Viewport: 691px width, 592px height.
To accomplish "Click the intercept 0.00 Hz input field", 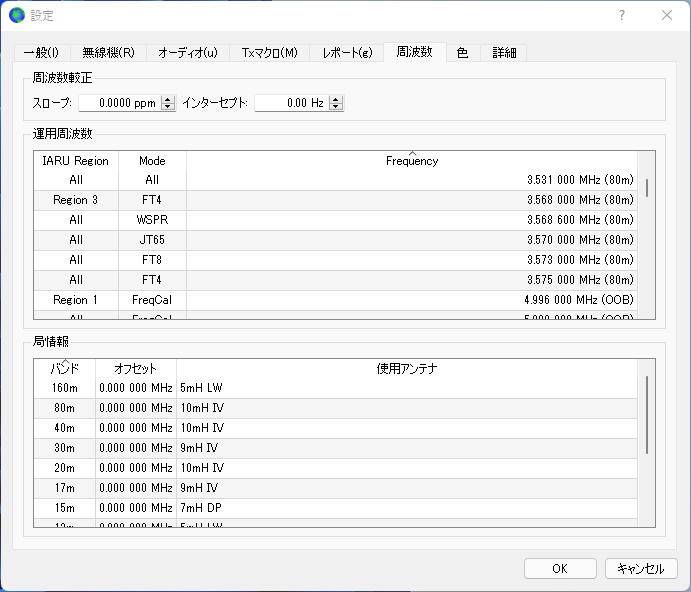I will click(292, 103).
